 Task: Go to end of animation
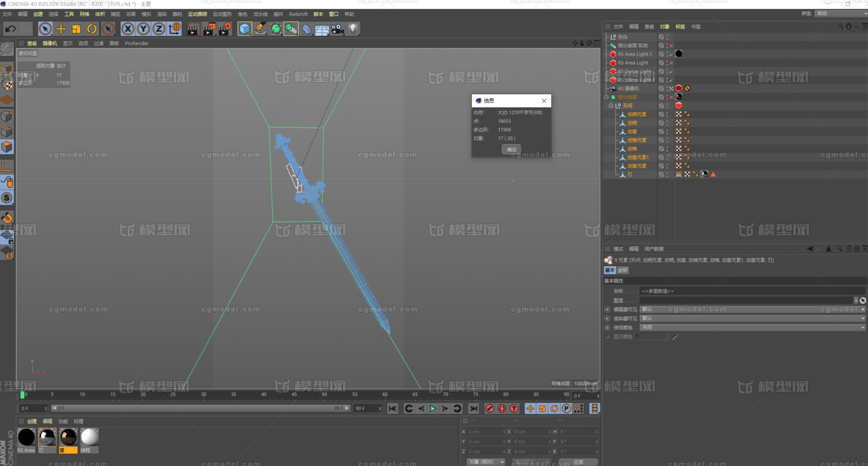(x=474, y=409)
